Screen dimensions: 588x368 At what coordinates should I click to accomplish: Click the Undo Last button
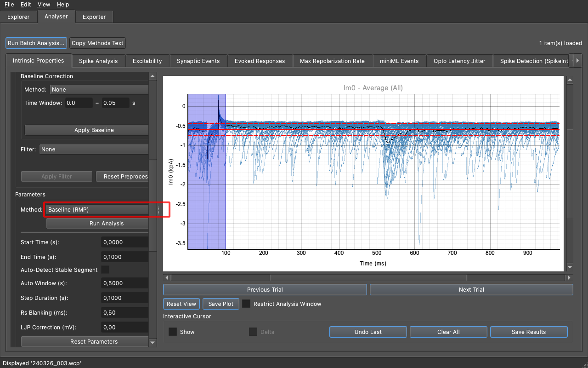pyautogui.click(x=368, y=332)
